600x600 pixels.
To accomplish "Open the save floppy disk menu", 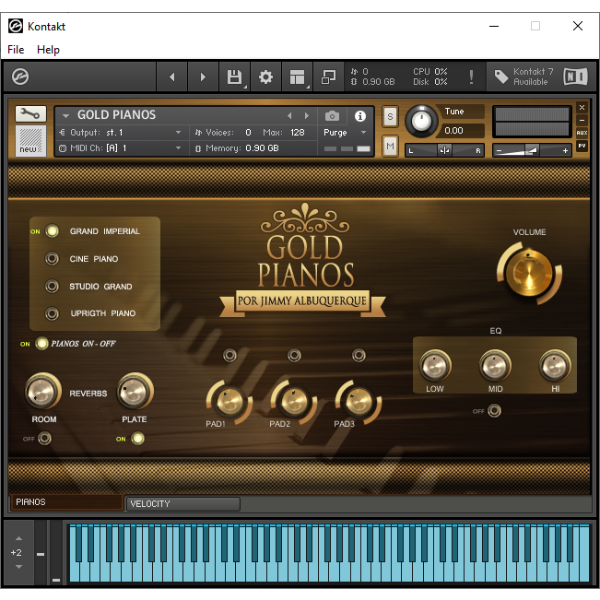I will point(235,77).
